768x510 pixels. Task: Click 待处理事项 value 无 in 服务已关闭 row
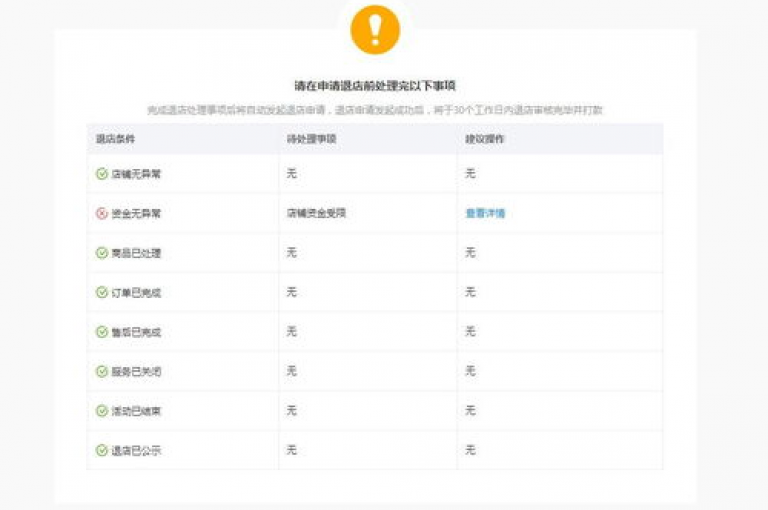coord(292,371)
